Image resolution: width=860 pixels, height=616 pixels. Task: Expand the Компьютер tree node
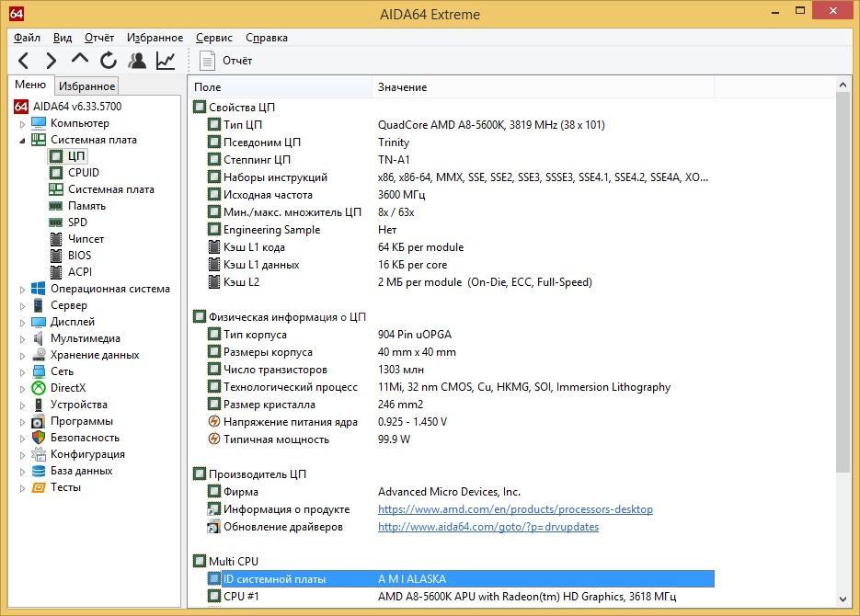click(22, 124)
